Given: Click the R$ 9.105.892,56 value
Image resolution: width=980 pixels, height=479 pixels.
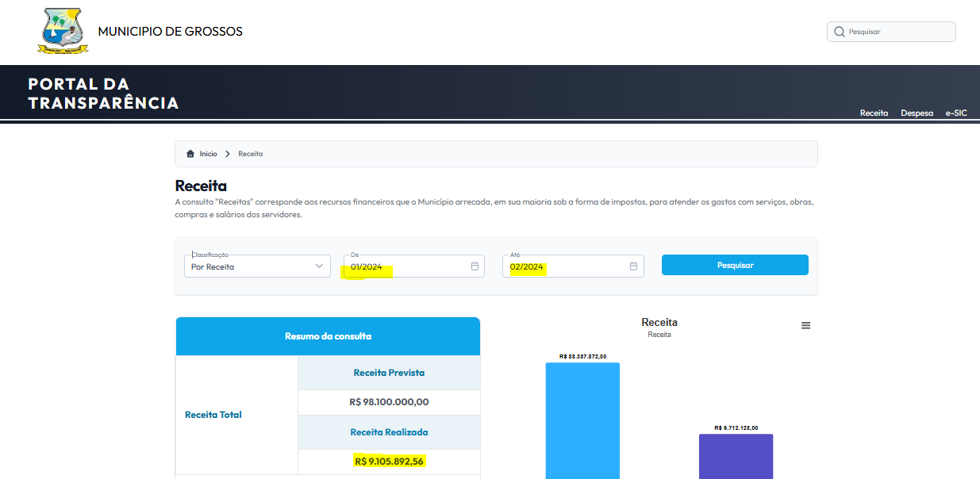Looking at the screenshot, I should coord(389,462).
